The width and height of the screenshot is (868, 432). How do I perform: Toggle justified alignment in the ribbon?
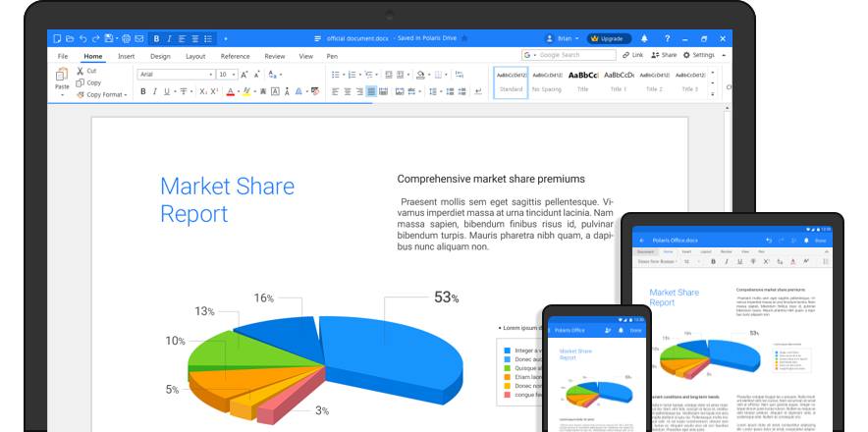coord(371,91)
